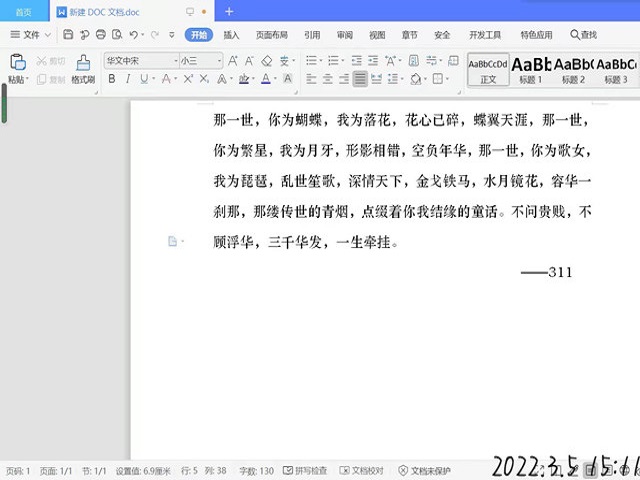
Task: Open the 特色应用 tab
Action: click(x=536, y=35)
